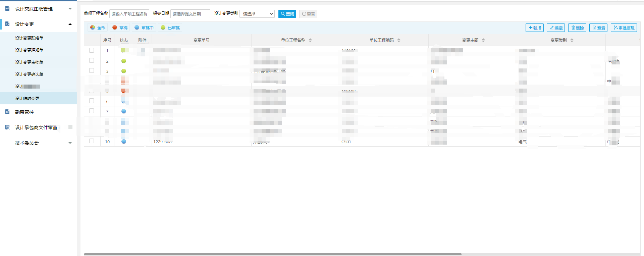
Task: Click the 设计承包商文件审查 sidebar icon
Action: (x=7, y=127)
